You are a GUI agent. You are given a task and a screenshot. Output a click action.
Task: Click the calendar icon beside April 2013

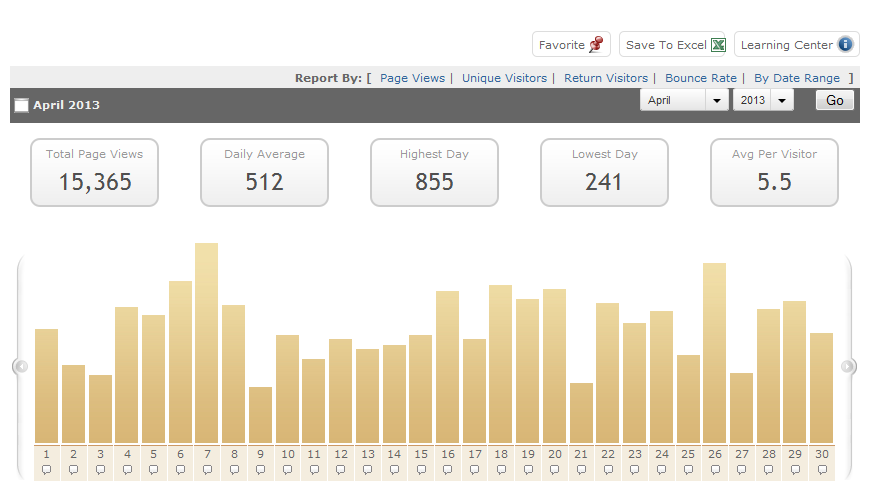pyautogui.click(x=21, y=105)
